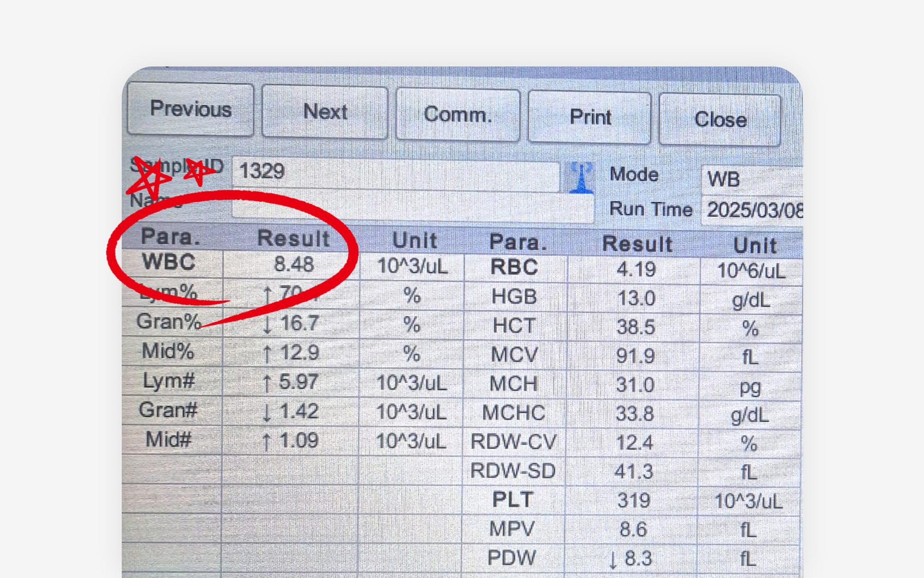
Task: Click the Mid# parameter label
Action: pyautogui.click(x=168, y=439)
